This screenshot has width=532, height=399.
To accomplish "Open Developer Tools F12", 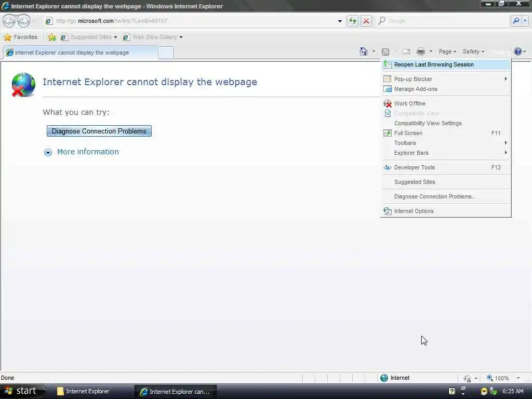I will tap(446, 167).
